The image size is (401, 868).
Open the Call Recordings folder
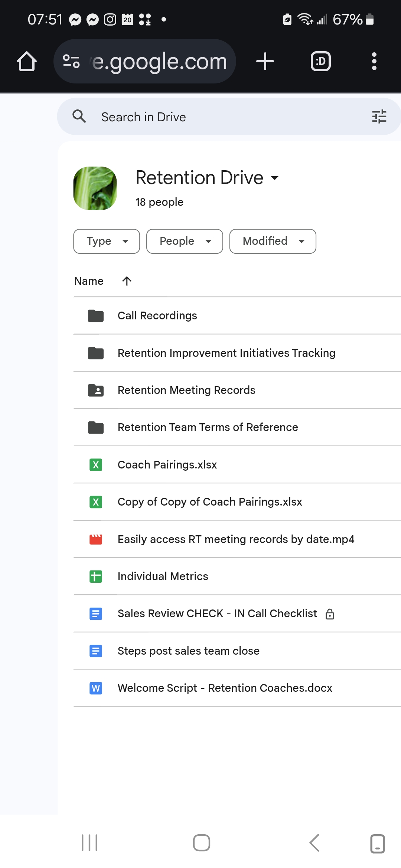tap(157, 316)
